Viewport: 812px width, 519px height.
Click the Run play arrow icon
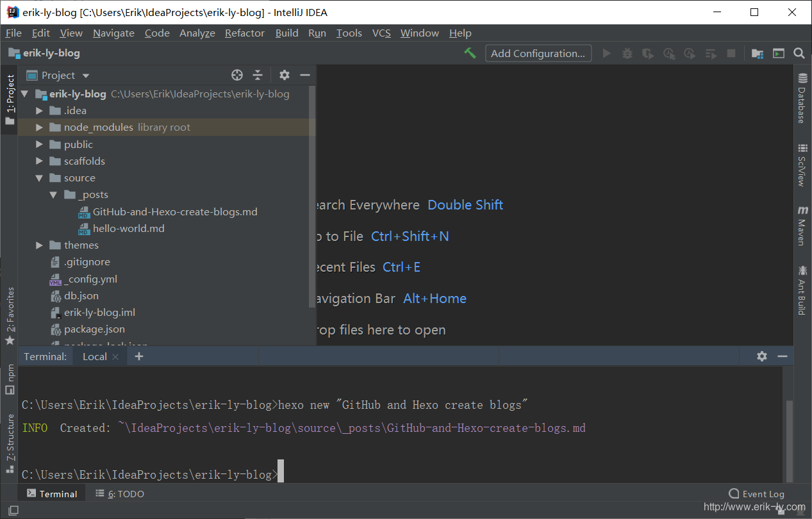[607, 53]
